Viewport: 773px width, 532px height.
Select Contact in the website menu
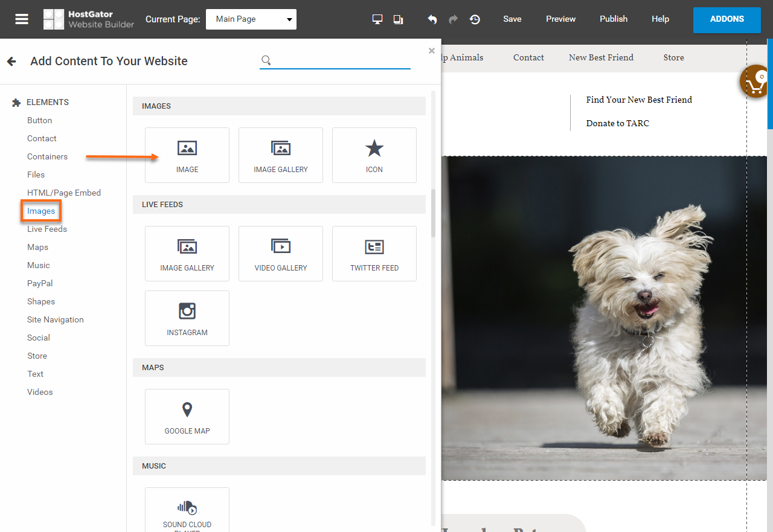tap(528, 57)
